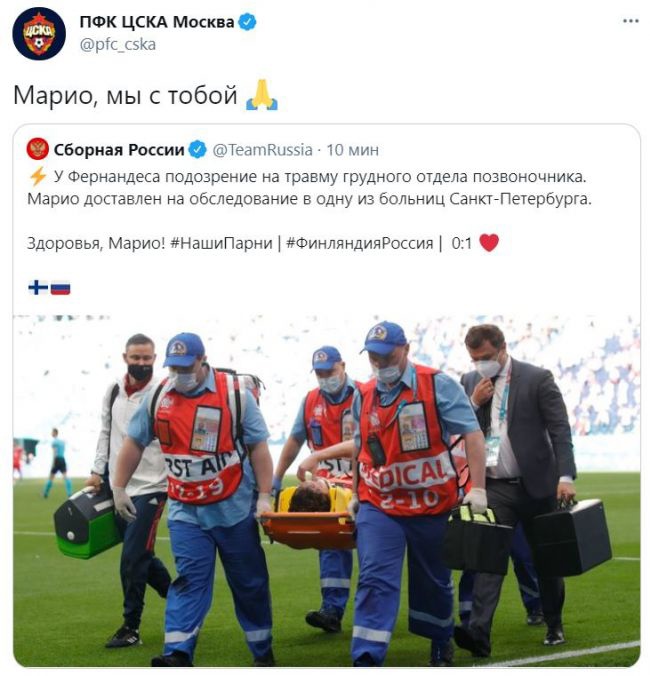Viewport: 650px width, 676px height.
Task: Open the #ФинляндияРоссия hashtag
Action: click(359, 243)
